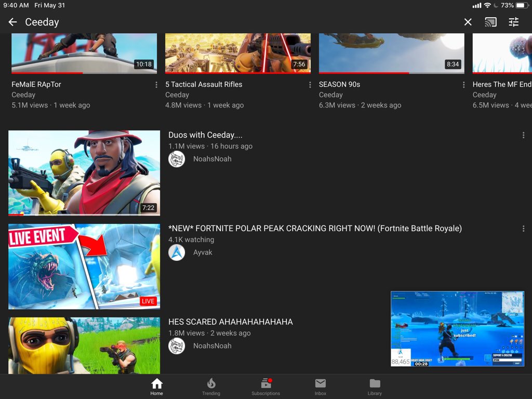532x399 pixels.
Task: Play the HES SCARED AHAHAHAHAHAHA thumbnail
Action: [x=84, y=345]
